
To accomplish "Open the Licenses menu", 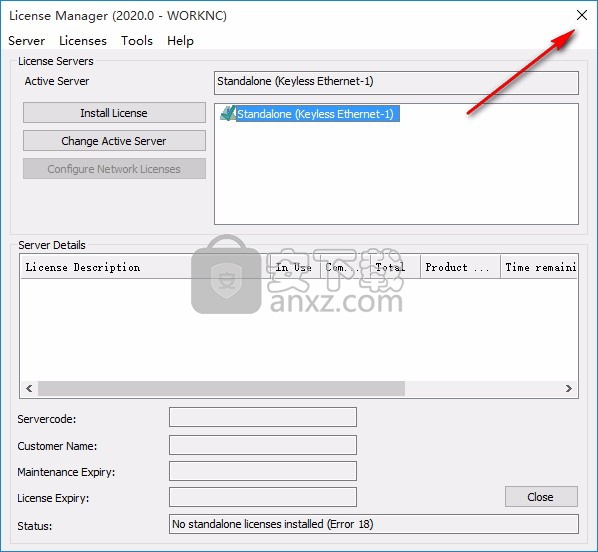I will point(83,40).
